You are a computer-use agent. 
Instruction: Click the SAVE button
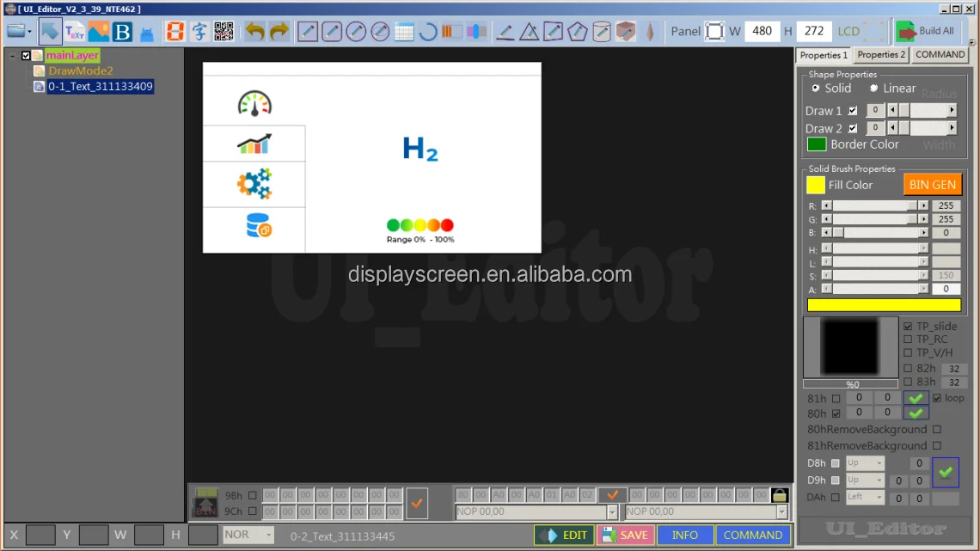pyautogui.click(x=624, y=535)
